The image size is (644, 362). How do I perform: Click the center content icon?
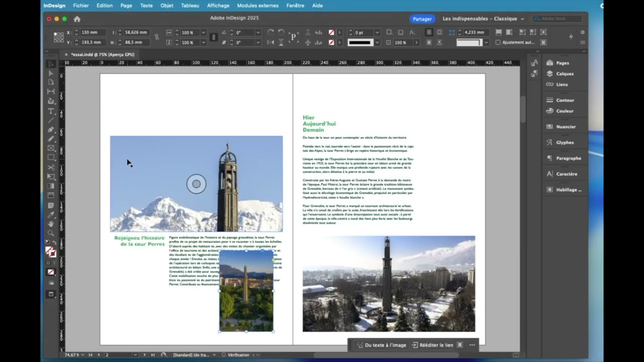(x=543, y=32)
